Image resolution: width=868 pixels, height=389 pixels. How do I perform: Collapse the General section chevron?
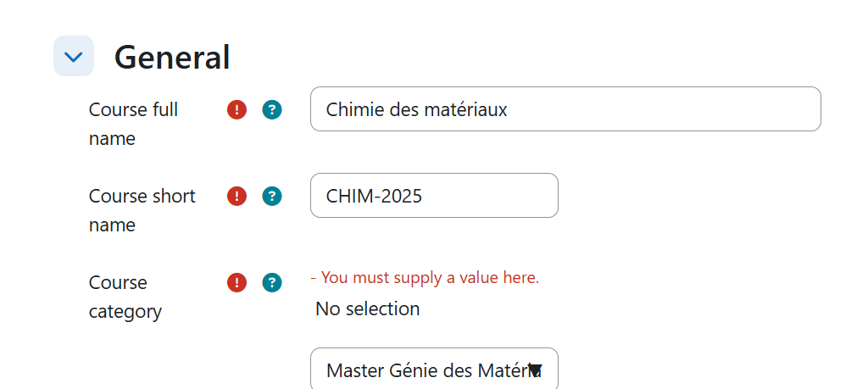pos(74,56)
